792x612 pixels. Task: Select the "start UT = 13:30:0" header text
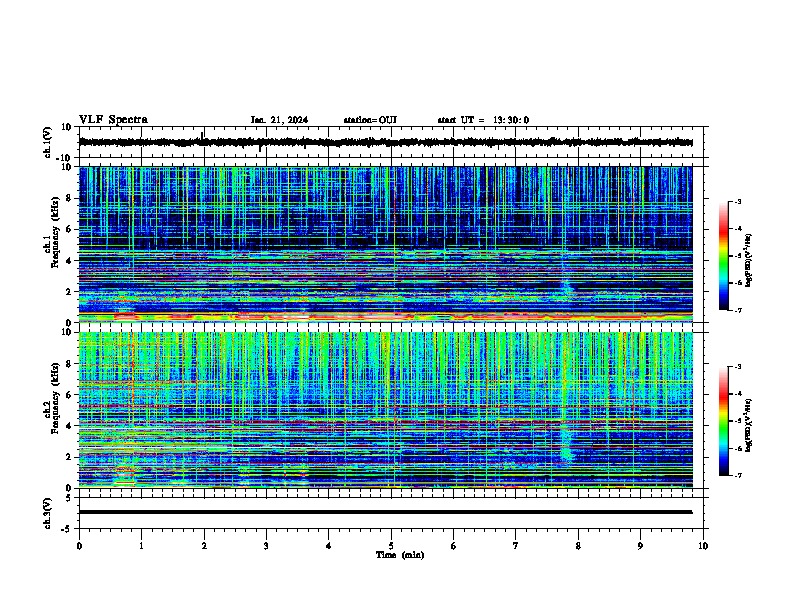pyautogui.click(x=483, y=120)
